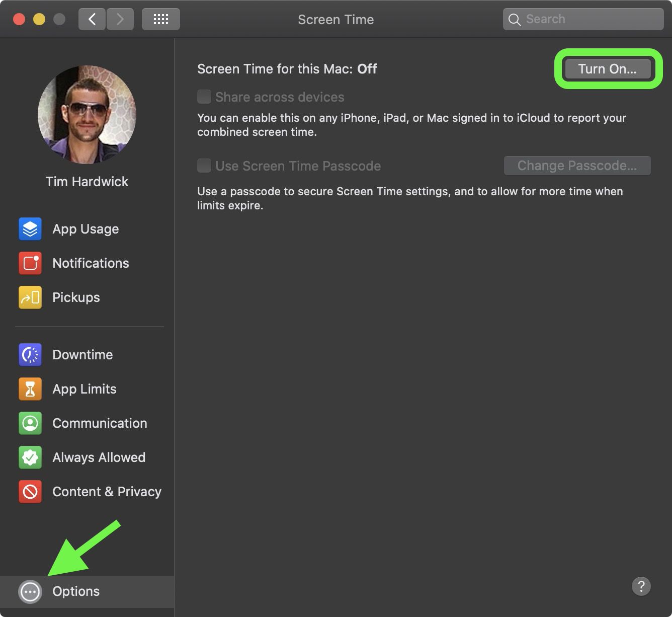Enable Share across devices
672x617 pixels.
point(204,97)
